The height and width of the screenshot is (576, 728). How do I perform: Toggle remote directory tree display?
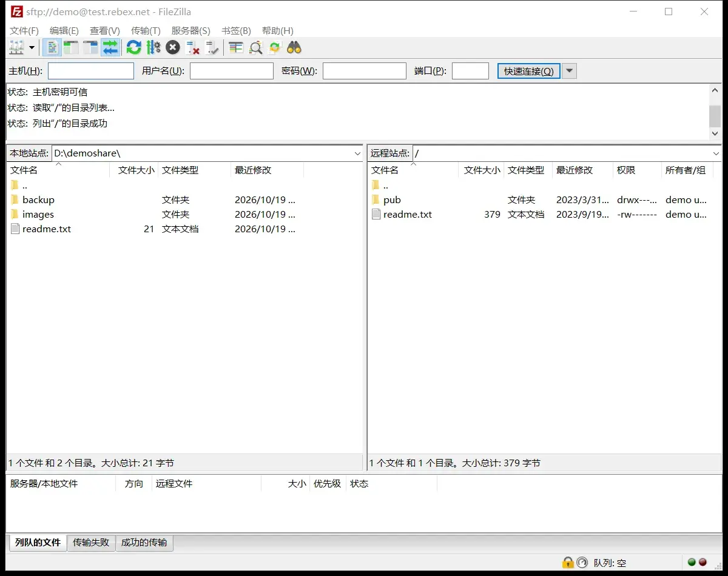pyautogui.click(x=90, y=47)
